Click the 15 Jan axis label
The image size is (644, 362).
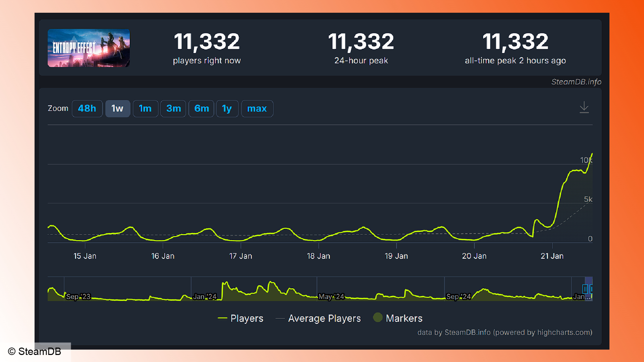coord(85,256)
